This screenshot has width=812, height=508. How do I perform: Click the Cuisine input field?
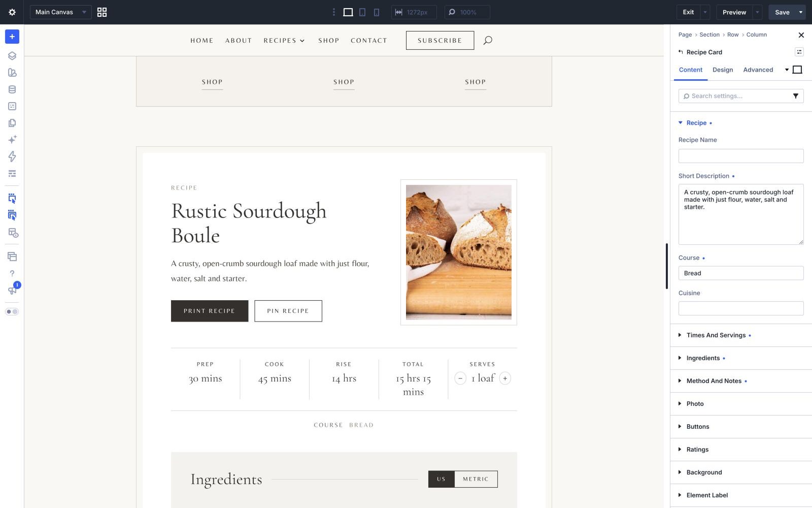click(x=741, y=308)
